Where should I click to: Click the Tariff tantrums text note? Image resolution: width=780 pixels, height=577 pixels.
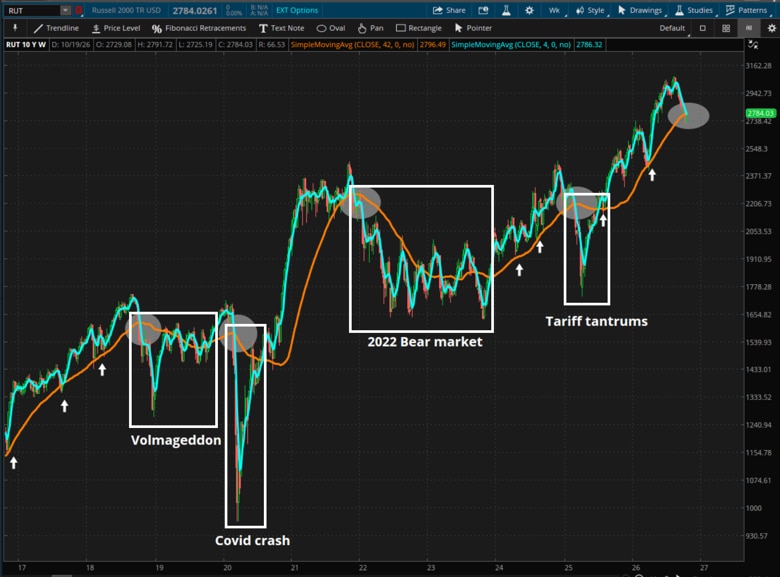(596, 321)
